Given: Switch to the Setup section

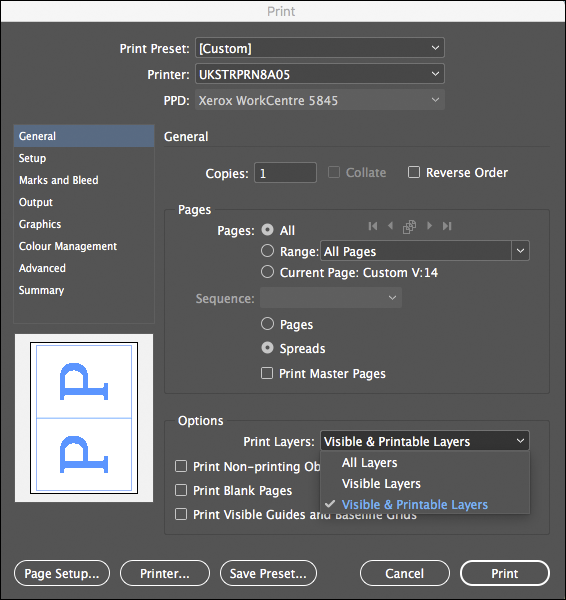Looking at the screenshot, I should [x=84, y=158].
